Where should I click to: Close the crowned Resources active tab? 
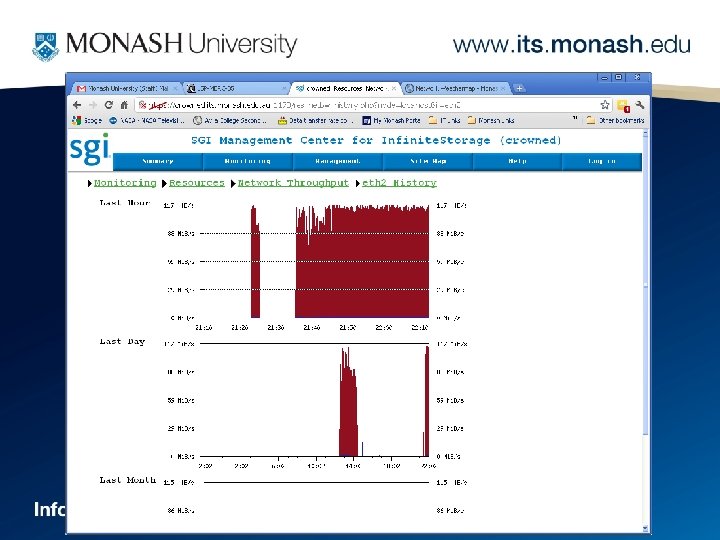tap(394, 88)
